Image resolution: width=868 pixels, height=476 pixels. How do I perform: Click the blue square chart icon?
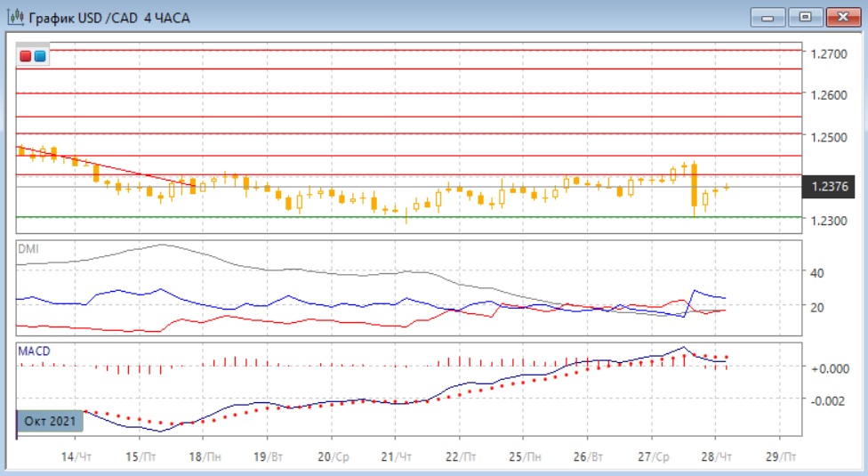40,56
